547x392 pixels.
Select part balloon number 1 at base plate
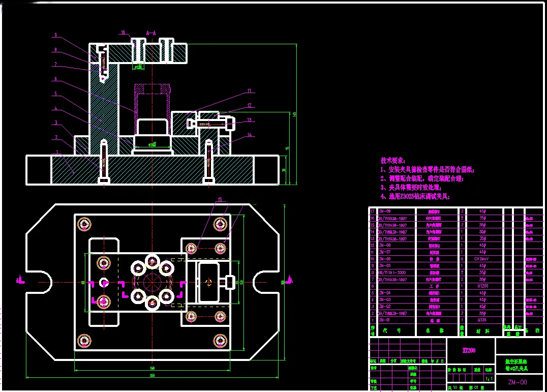[x=57, y=152]
